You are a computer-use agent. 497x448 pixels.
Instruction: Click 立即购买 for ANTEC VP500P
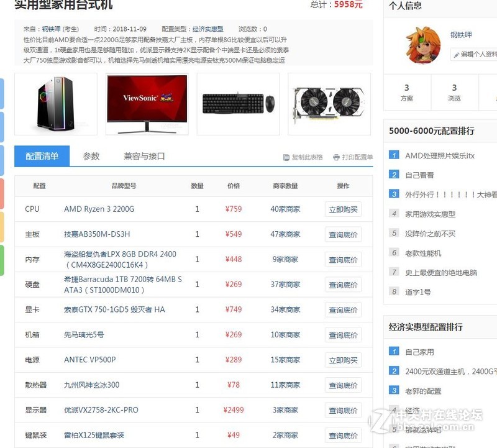344,360
